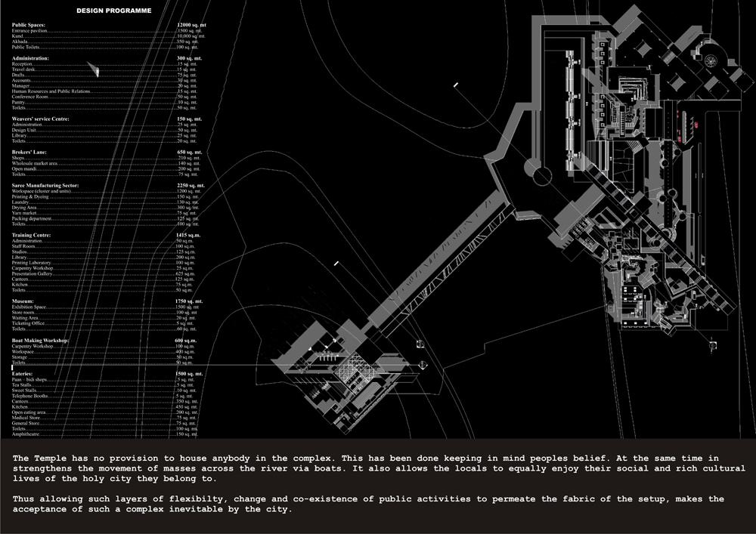Click the boat symbol at the jetty tip

[423, 365]
